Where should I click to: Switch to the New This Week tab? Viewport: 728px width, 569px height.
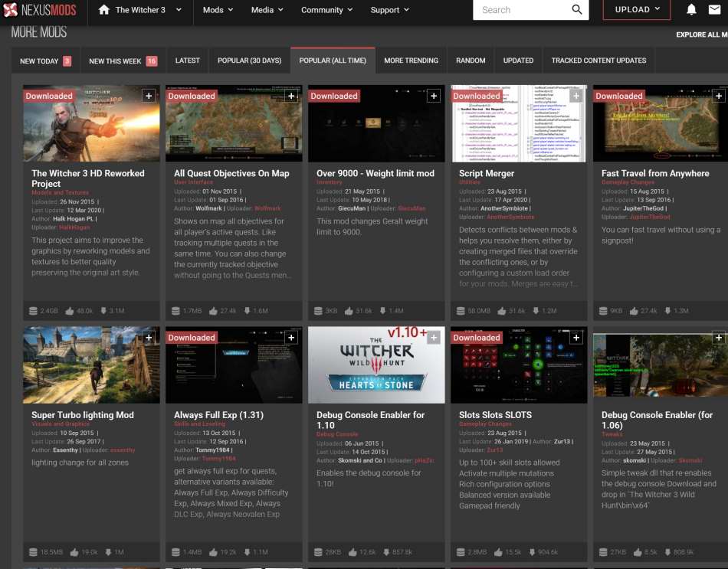(x=123, y=60)
